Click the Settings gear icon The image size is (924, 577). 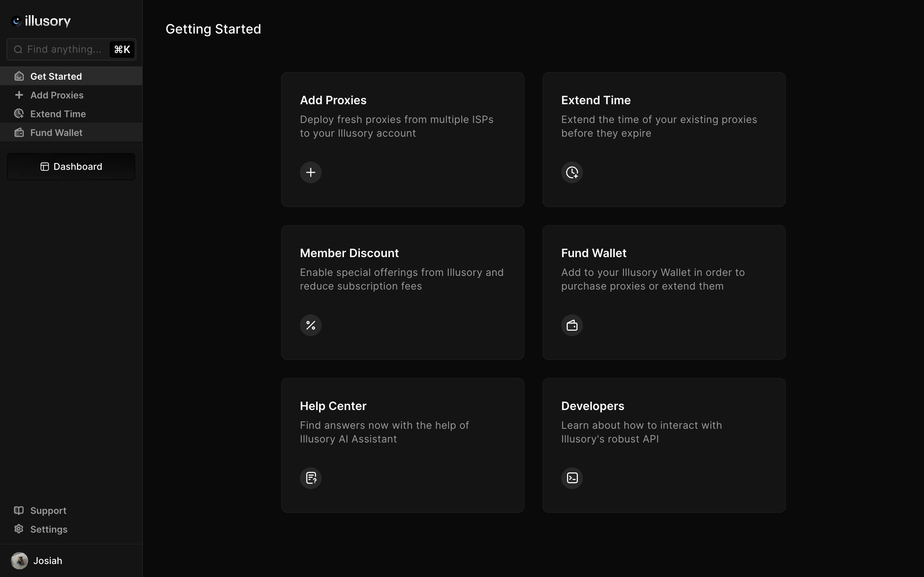pos(19,529)
